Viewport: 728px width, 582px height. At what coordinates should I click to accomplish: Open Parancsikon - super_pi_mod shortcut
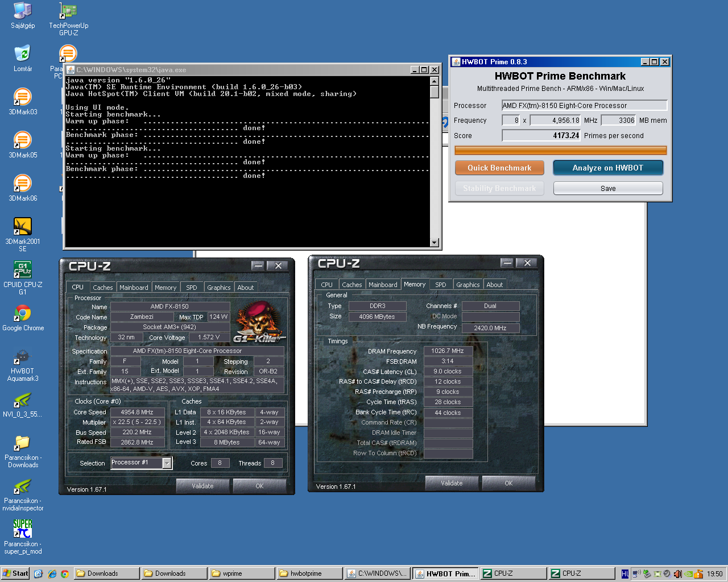click(x=23, y=537)
